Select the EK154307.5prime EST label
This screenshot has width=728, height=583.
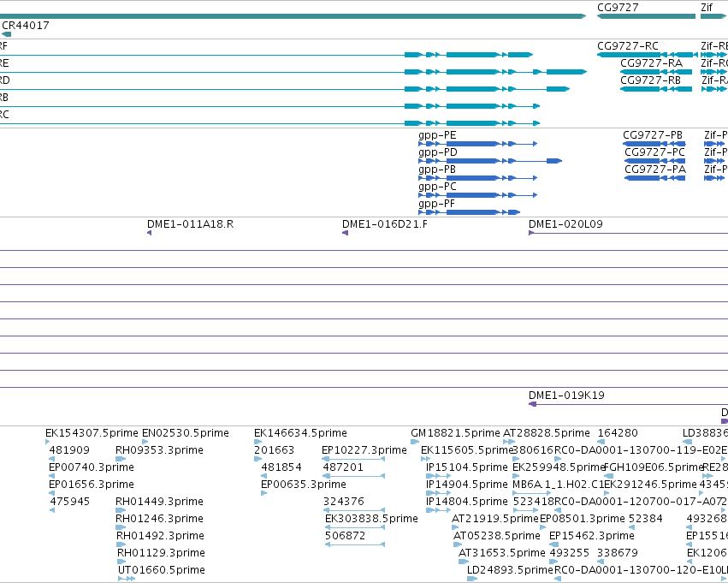click(x=92, y=433)
